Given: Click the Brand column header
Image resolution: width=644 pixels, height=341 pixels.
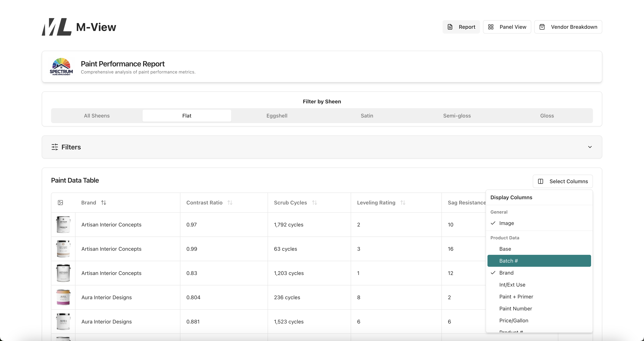Looking at the screenshot, I should click(89, 202).
